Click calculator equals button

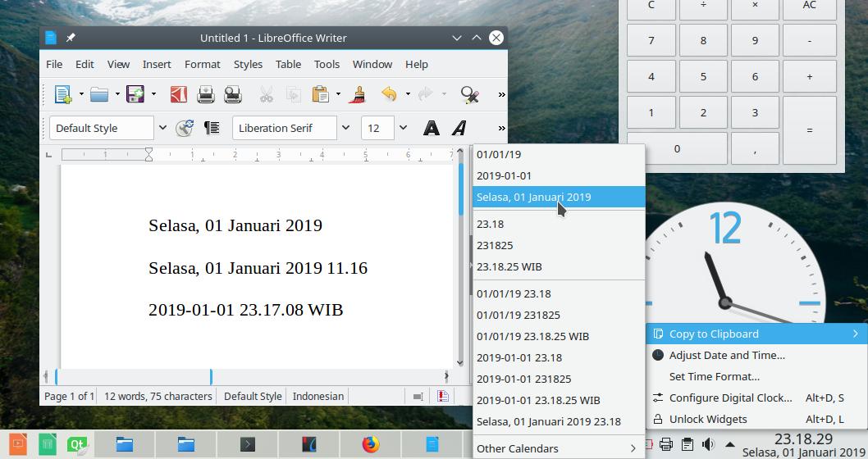pyautogui.click(x=809, y=130)
